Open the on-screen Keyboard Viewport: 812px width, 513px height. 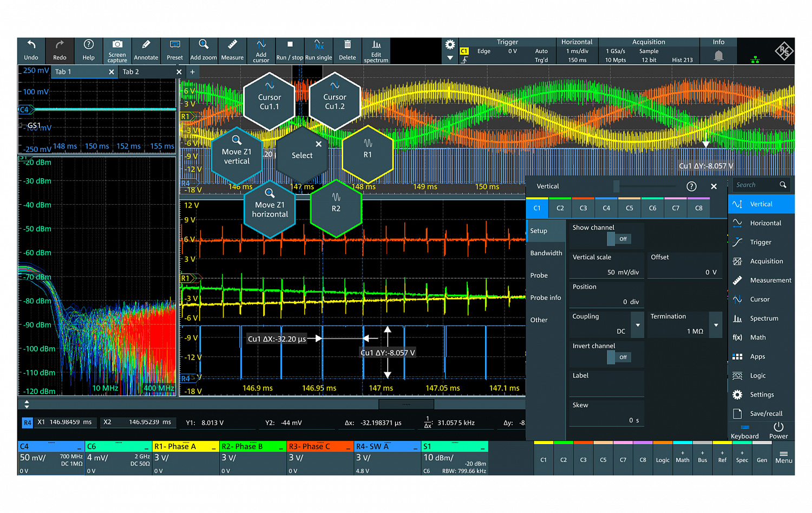click(x=745, y=431)
